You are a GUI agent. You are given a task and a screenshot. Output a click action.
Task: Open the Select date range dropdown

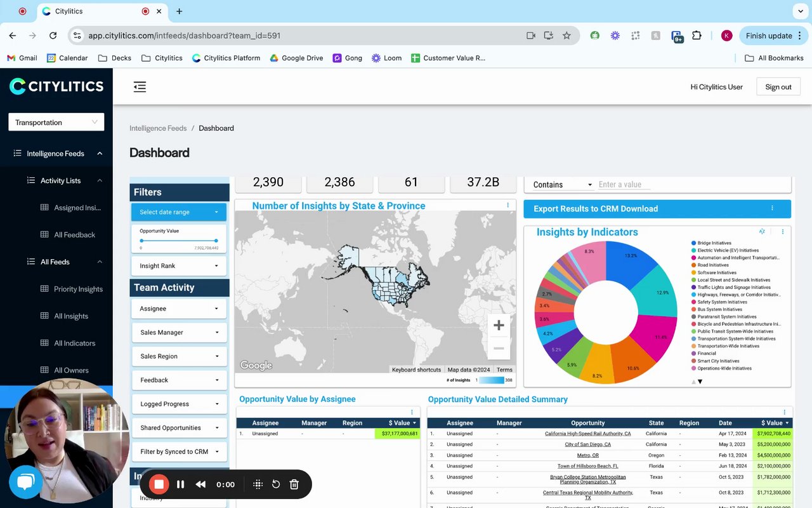point(179,212)
